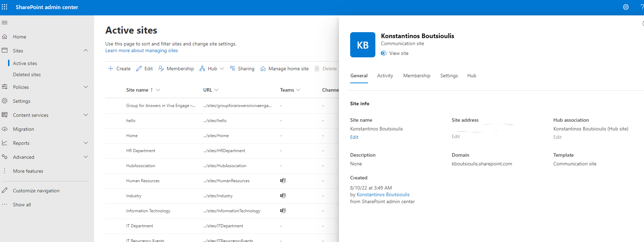Click the .../sites/Industry URL cell
This screenshot has width=644, height=242.
218,196
